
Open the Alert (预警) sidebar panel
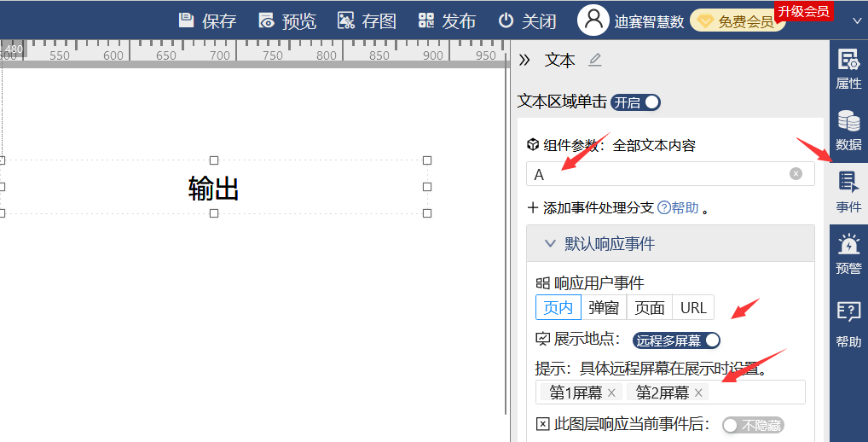point(848,254)
